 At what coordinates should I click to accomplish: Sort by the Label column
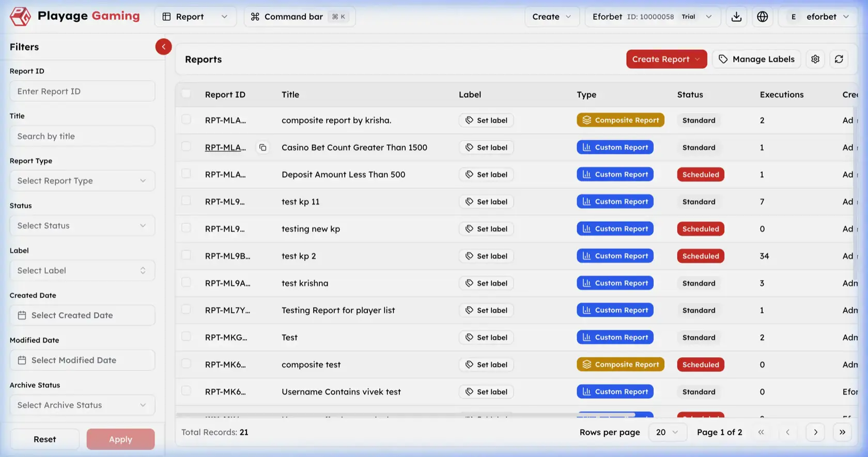point(470,95)
